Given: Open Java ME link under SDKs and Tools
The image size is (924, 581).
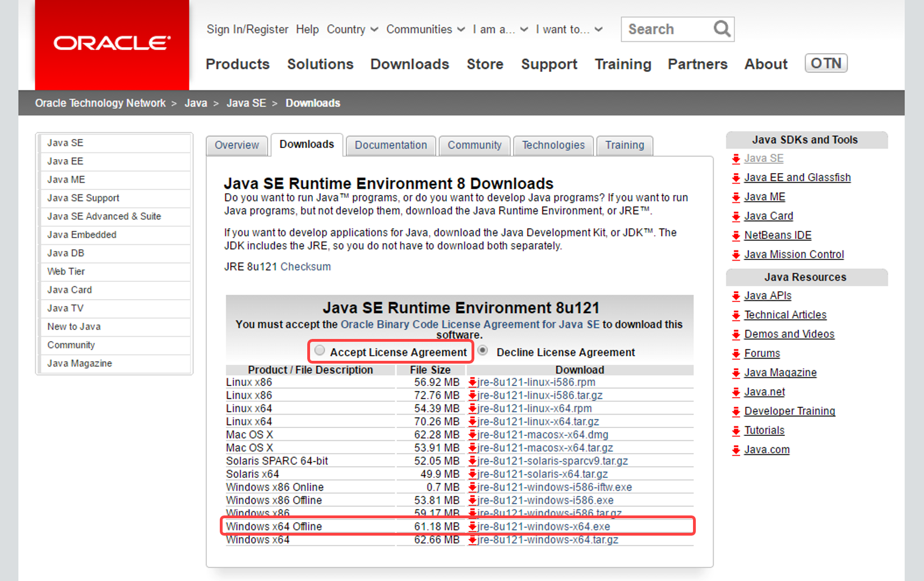Looking at the screenshot, I should pyautogui.click(x=764, y=197).
